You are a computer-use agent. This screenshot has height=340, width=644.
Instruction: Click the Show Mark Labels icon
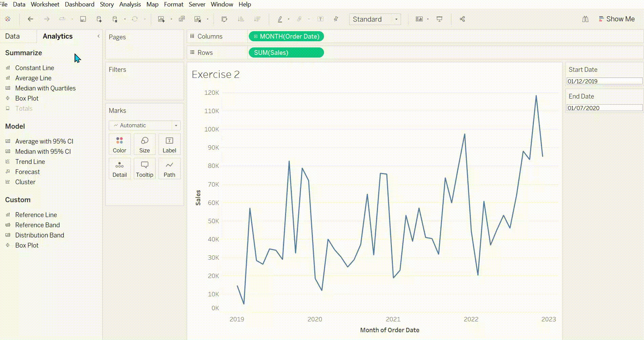click(320, 19)
